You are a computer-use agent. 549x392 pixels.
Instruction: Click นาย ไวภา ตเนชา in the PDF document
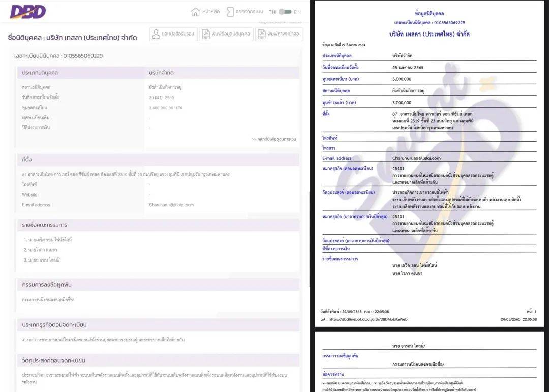407,273
